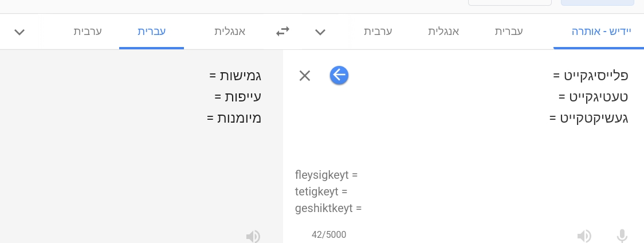The height and width of the screenshot is (243, 644).
Task: Clear the source text with the X
Action: 305,76
